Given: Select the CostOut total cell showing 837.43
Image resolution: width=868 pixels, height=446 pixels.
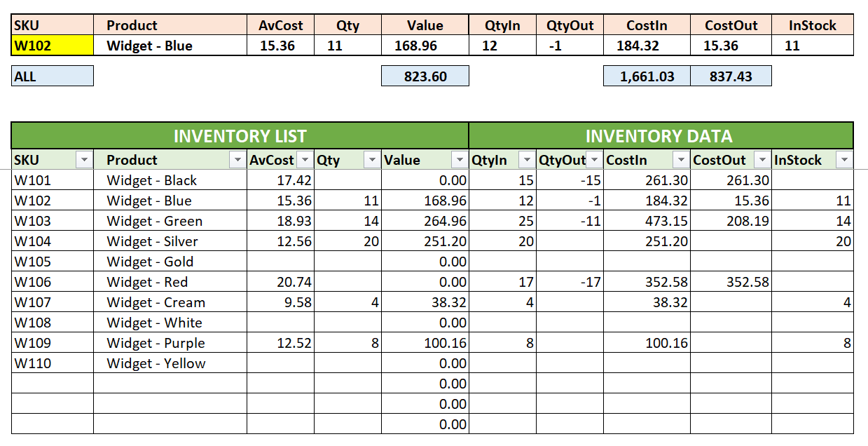Looking at the screenshot, I should [731, 75].
